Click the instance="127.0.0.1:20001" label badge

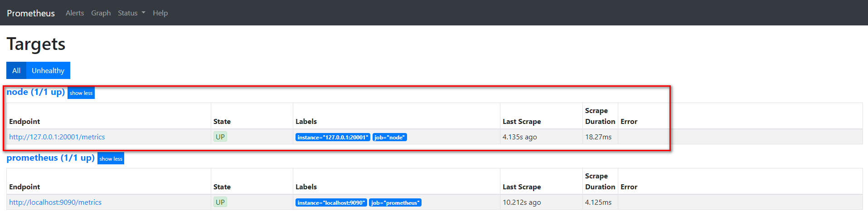[333, 137]
